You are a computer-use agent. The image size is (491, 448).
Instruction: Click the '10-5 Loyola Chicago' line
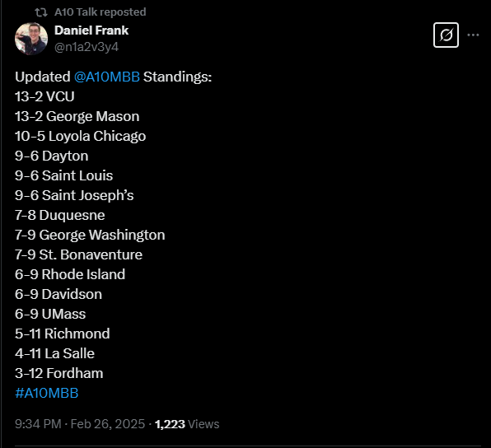80,136
